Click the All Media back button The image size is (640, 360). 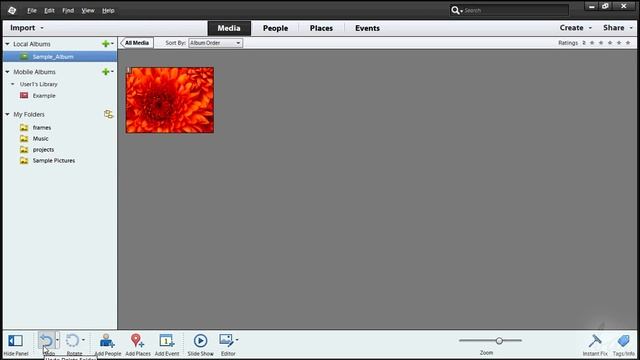tap(137, 43)
